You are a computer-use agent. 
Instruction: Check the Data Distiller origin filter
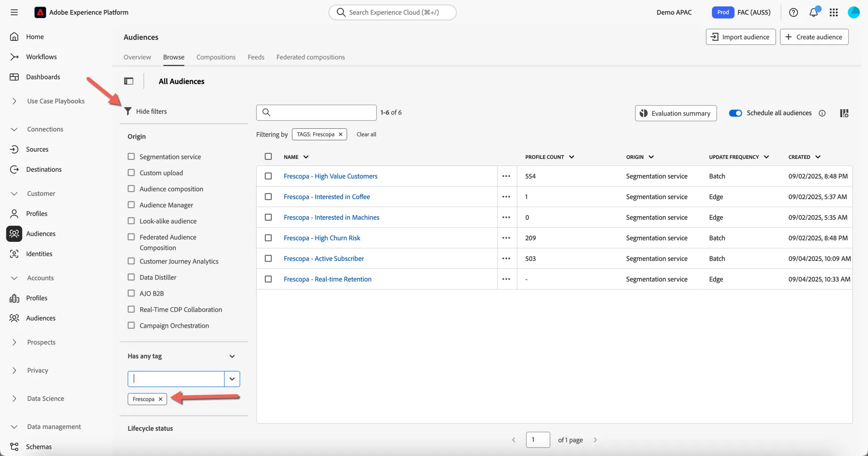tap(131, 277)
